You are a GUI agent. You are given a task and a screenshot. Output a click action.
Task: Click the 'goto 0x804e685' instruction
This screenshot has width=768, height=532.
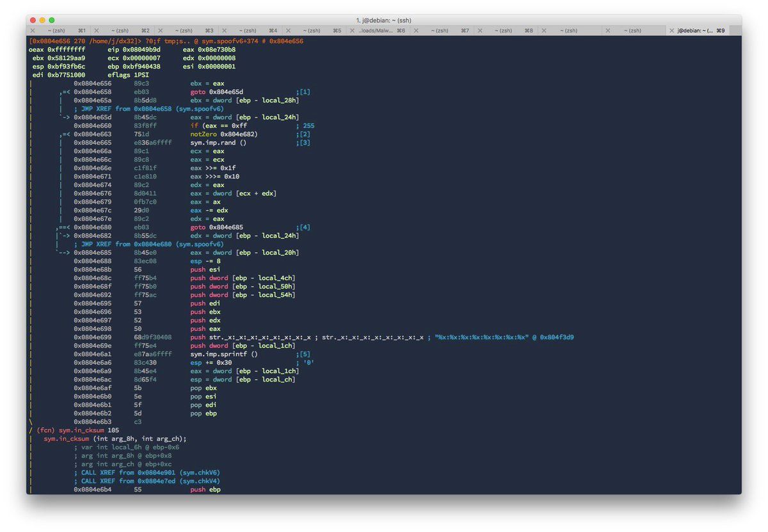[216, 227]
